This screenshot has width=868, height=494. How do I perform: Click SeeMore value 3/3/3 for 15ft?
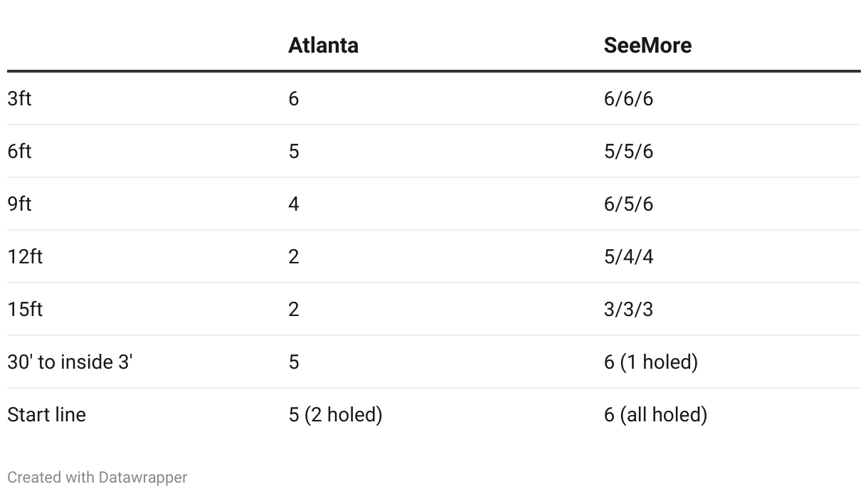pos(628,309)
